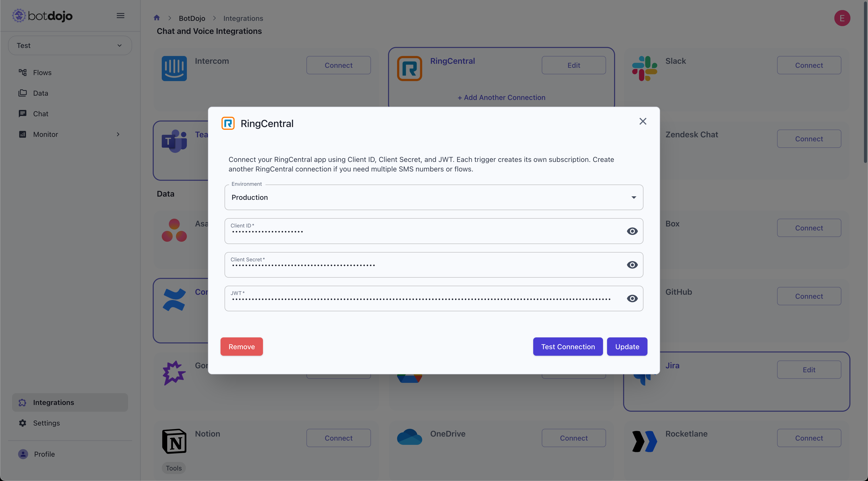Close the RingCentral dialog

pyautogui.click(x=642, y=121)
